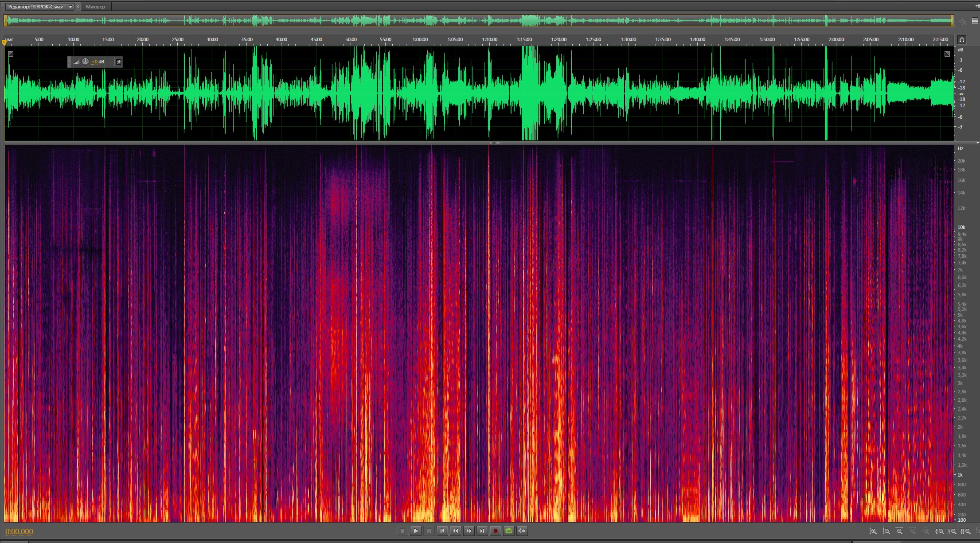The height and width of the screenshot is (543, 980).
Task: Start recording with the red Record button
Action: 496,531
